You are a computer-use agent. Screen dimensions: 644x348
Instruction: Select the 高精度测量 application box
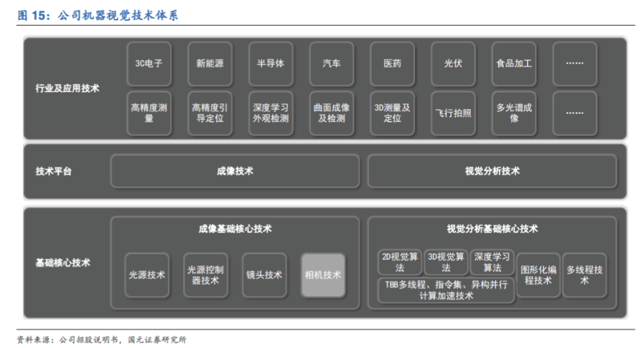pos(149,113)
